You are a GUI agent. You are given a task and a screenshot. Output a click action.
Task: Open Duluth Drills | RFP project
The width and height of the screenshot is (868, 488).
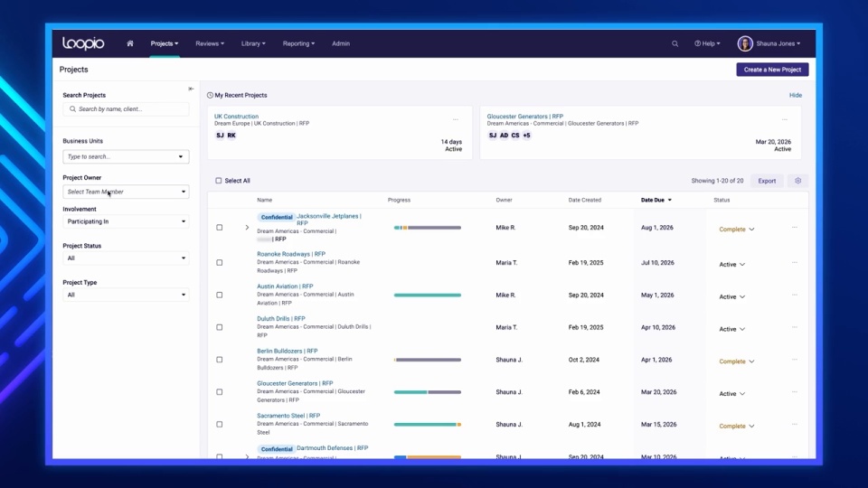(281, 319)
